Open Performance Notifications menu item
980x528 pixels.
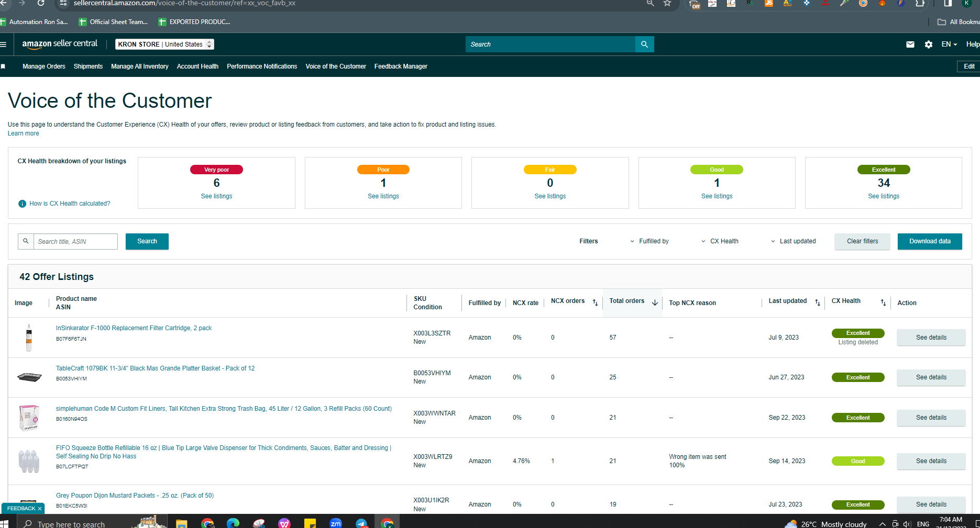pyautogui.click(x=262, y=66)
